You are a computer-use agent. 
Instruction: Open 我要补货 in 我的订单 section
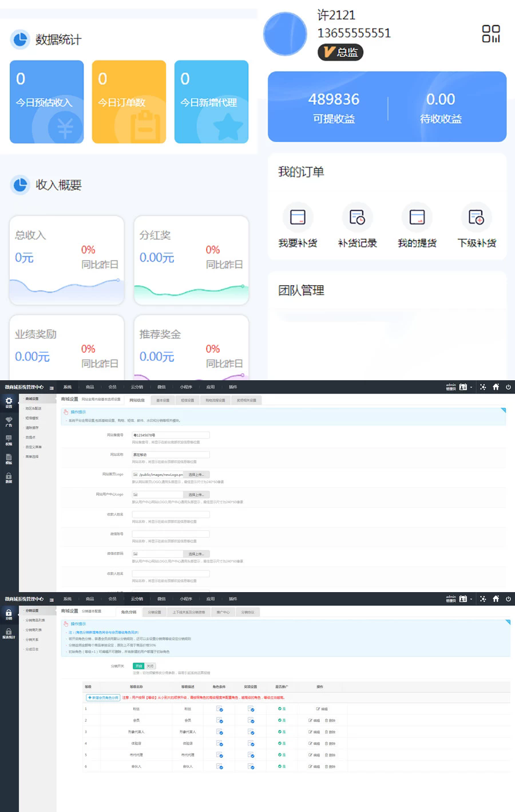coord(298,218)
